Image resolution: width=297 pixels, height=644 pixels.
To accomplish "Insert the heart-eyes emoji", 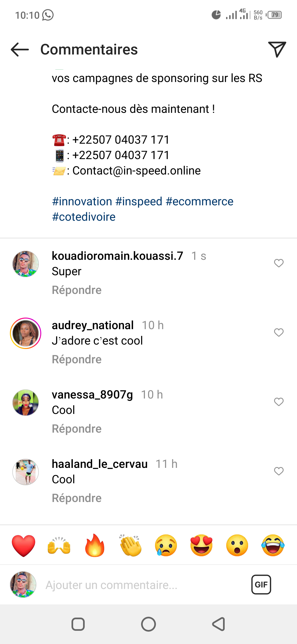I will 202,545.
